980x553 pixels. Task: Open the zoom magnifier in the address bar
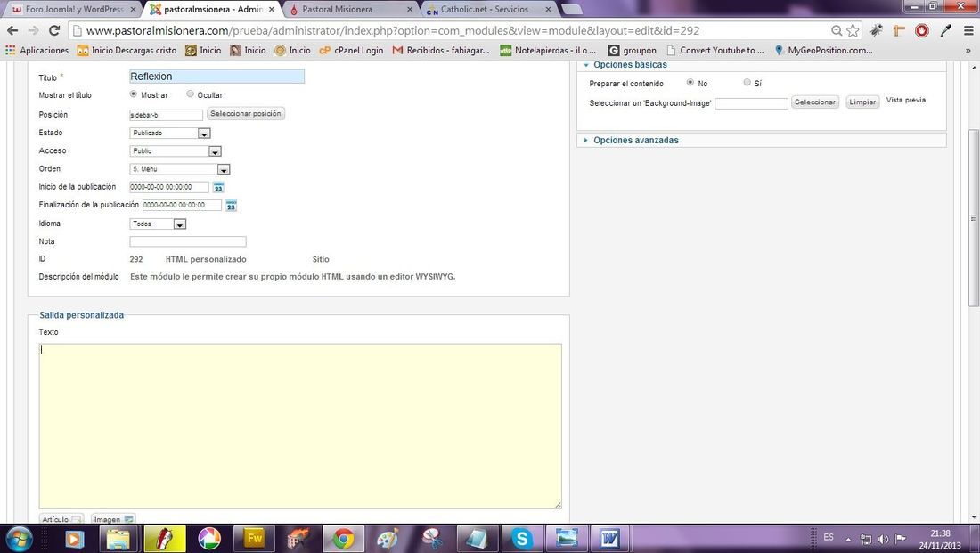(837, 30)
